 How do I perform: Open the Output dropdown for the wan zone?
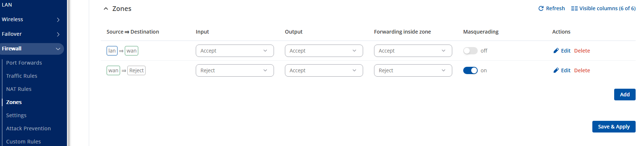coord(324,70)
